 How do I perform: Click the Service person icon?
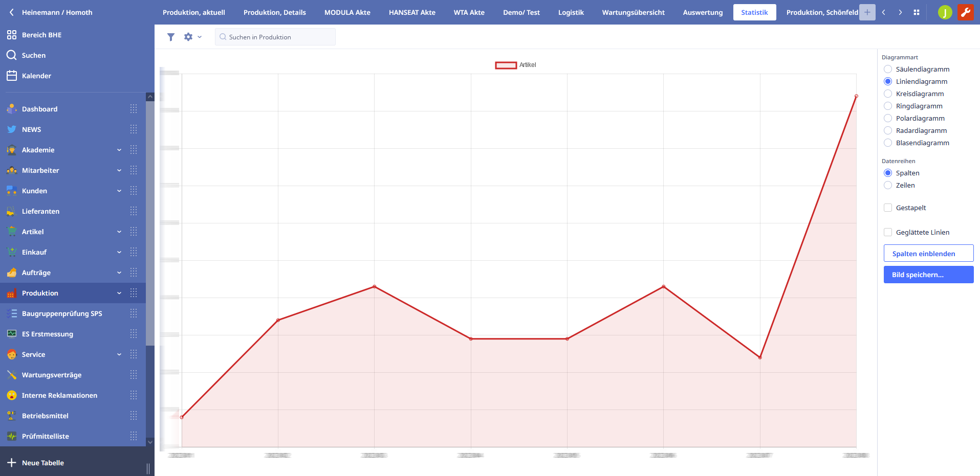[x=12, y=354]
